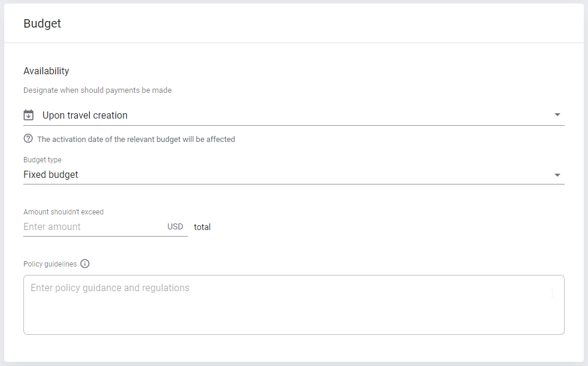
Task: Focus the policy guidance text area
Action: tap(293, 305)
